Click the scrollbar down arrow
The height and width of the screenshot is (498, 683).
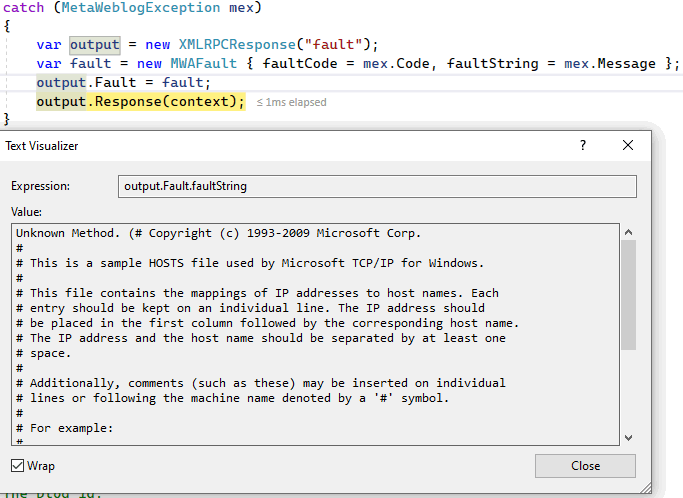pyautogui.click(x=628, y=437)
